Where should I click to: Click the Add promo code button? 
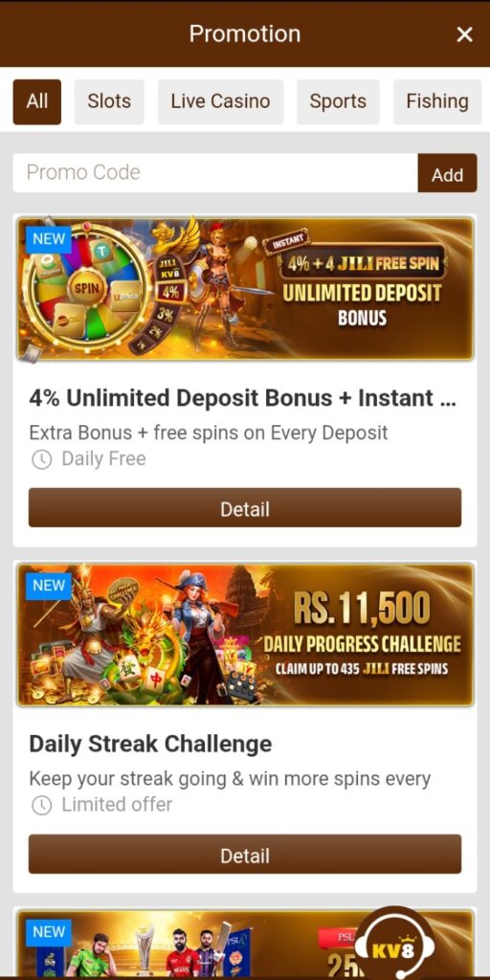pos(448,173)
